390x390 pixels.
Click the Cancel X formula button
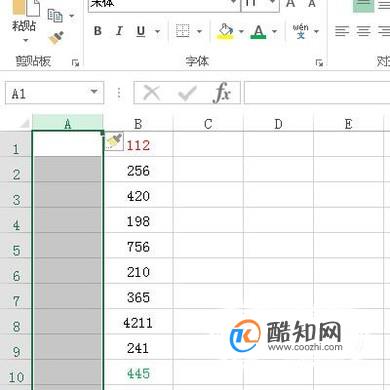click(152, 92)
